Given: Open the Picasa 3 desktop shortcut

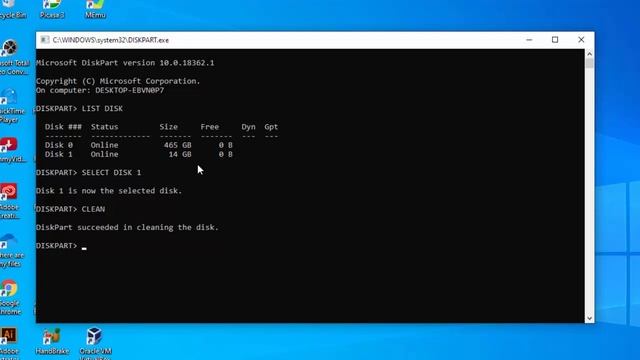Looking at the screenshot, I should pos(52,9).
